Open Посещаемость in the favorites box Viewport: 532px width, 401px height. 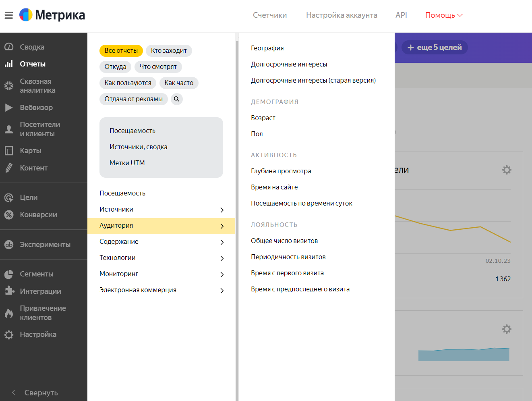click(132, 131)
